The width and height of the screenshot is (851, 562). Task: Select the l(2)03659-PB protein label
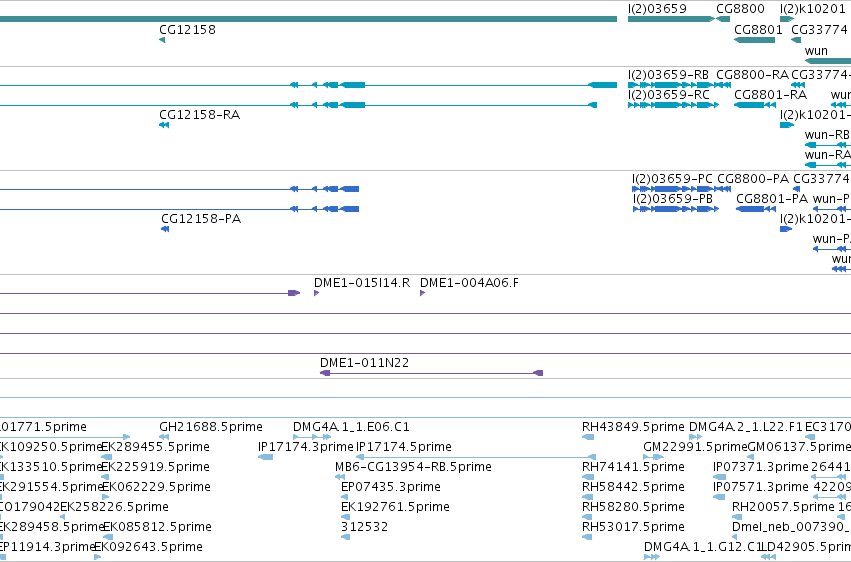[x=672, y=199]
